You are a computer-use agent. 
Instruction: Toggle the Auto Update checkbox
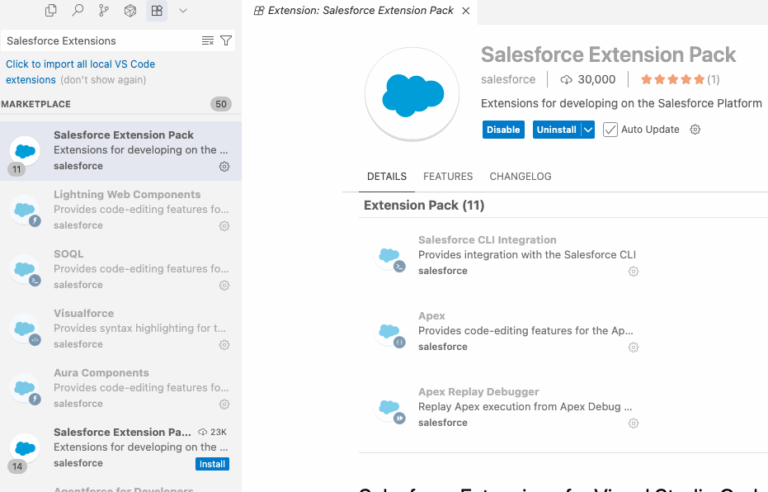coord(610,130)
